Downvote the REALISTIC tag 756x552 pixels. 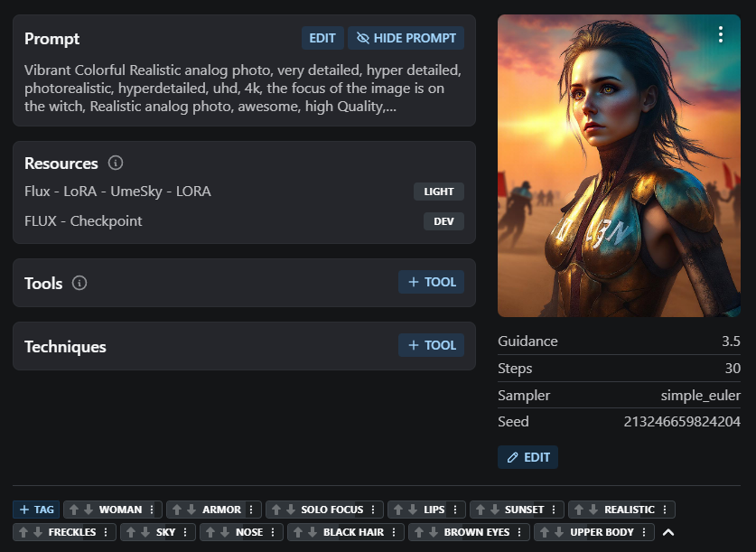pyautogui.click(x=593, y=510)
